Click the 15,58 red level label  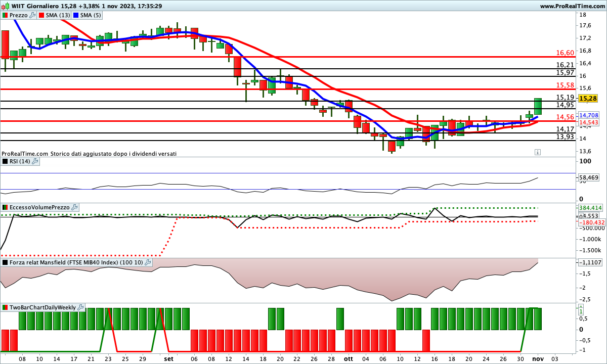click(565, 85)
